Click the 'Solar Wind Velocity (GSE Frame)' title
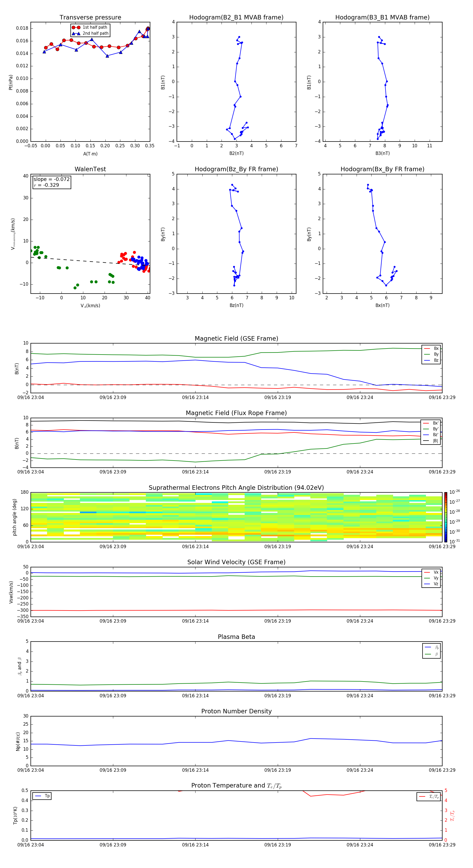473x868 pixels. click(236, 562)
